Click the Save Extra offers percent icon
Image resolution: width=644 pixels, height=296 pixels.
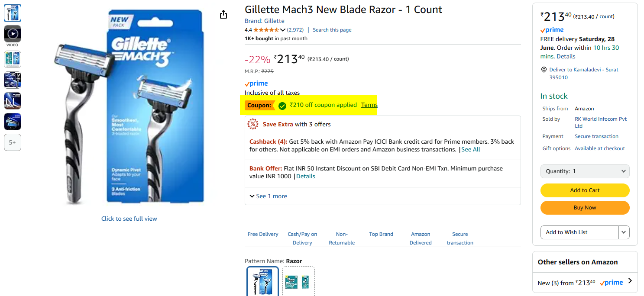252,124
